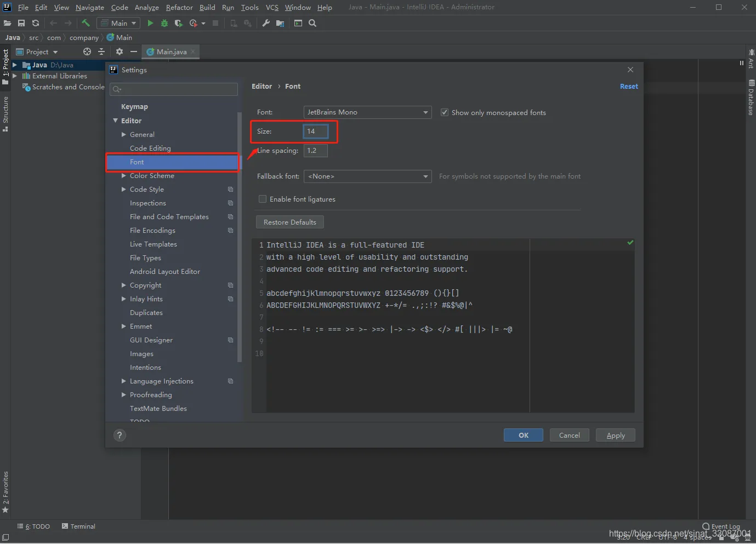Switch to the Main.java editor tab

coord(170,51)
